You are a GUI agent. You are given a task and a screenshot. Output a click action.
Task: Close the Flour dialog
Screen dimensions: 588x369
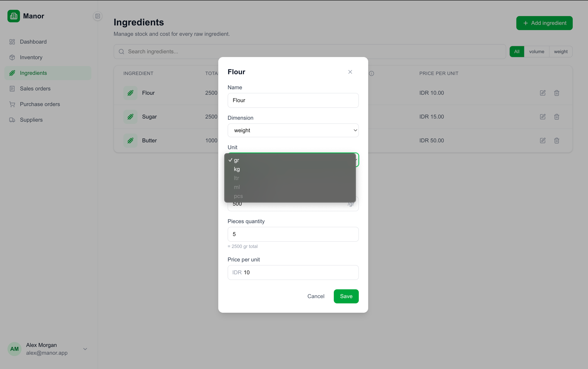350,72
